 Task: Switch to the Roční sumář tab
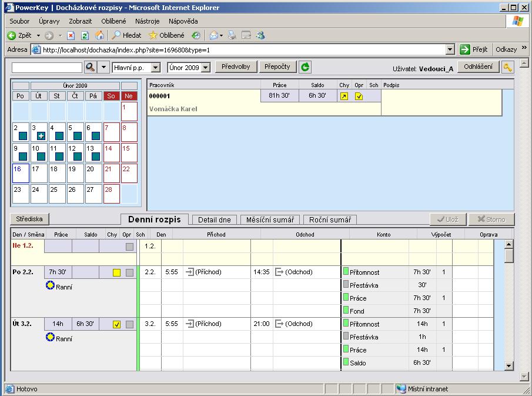click(x=330, y=219)
